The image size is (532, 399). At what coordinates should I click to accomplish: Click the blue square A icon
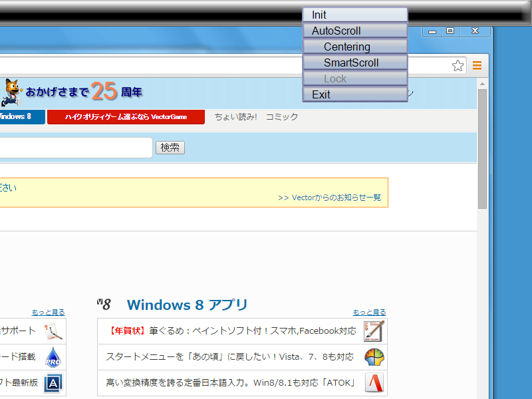click(53, 383)
